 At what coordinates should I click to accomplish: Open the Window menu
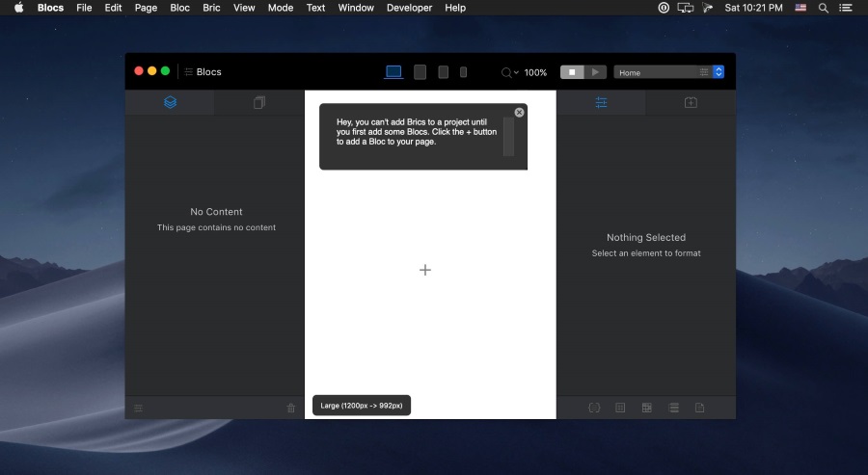click(x=356, y=8)
